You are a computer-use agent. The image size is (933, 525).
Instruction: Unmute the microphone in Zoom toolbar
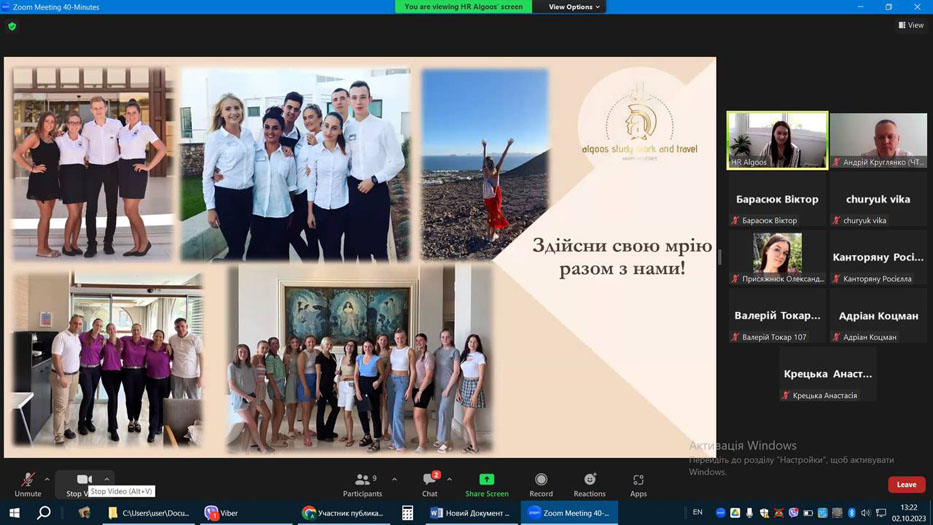[x=27, y=485]
